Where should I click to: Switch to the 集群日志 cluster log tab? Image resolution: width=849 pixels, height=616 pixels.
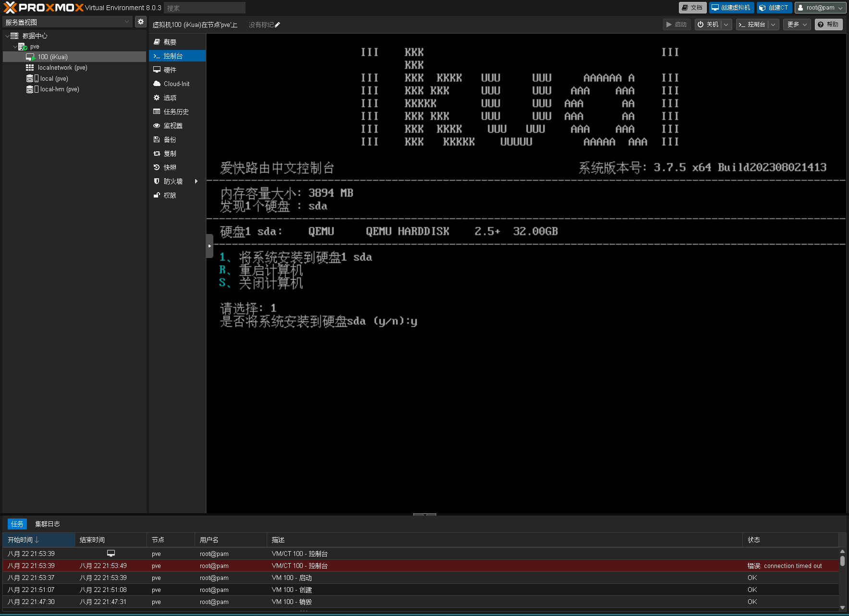(47, 524)
